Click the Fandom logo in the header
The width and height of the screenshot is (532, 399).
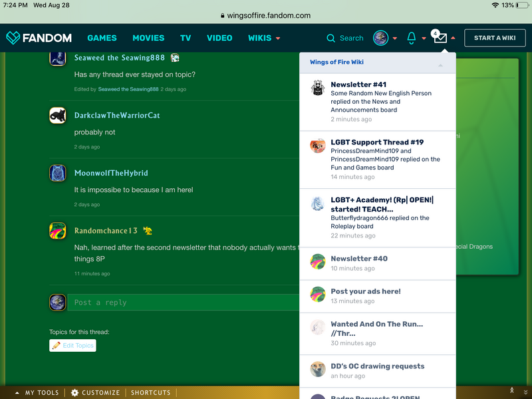[x=39, y=38]
